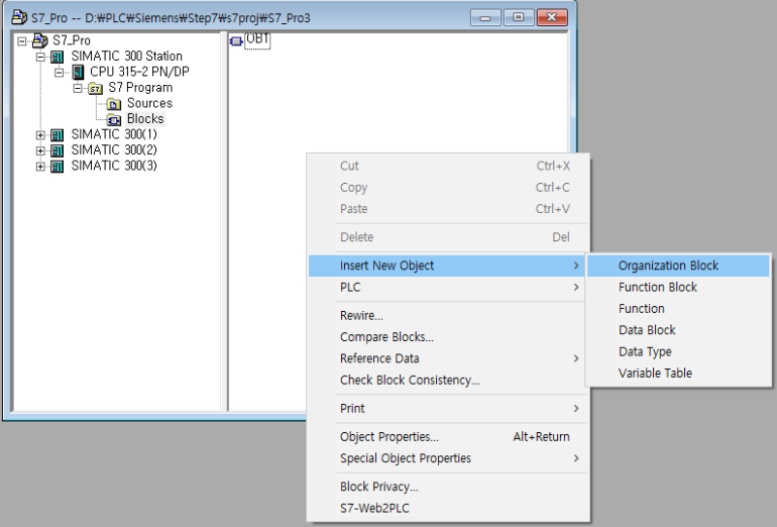Choose S7-Web2PLC menu entry

pos(447,508)
